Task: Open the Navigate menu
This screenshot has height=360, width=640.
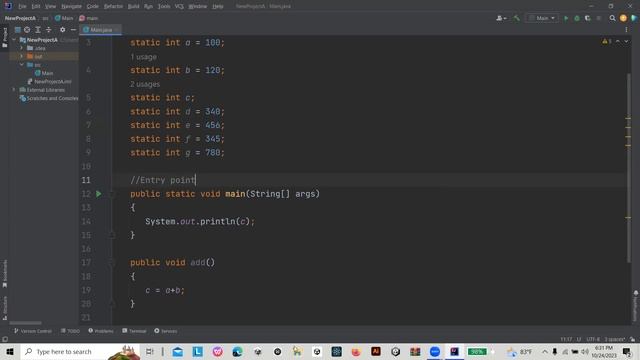Action: point(71,7)
